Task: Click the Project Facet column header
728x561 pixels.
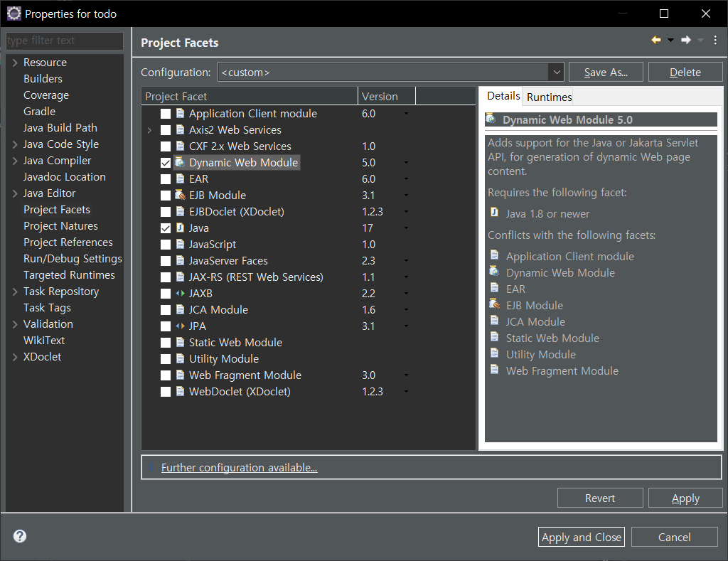Action: pos(250,96)
